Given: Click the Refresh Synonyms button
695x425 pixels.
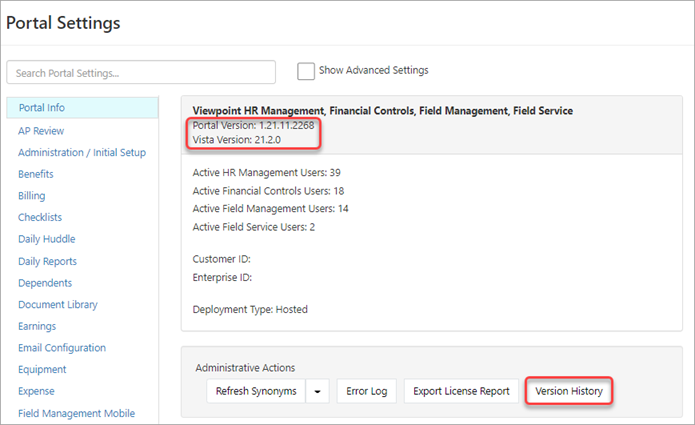Looking at the screenshot, I should point(256,391).
